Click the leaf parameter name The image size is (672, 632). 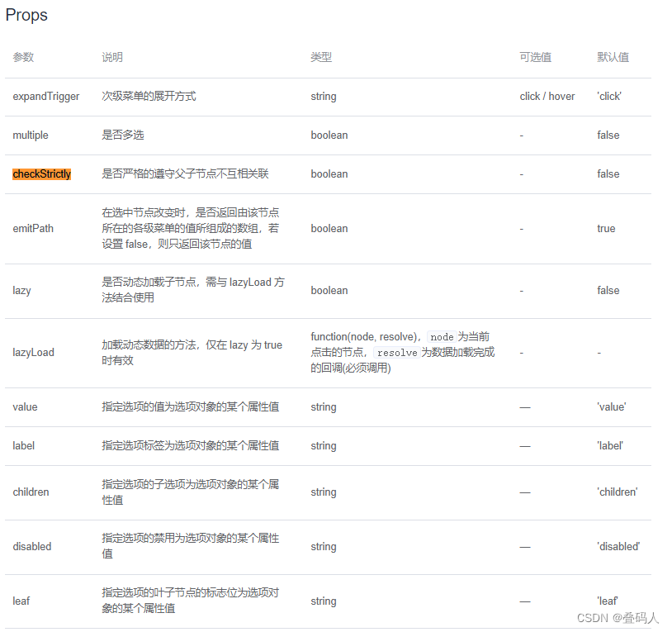[x=21, y=601]
